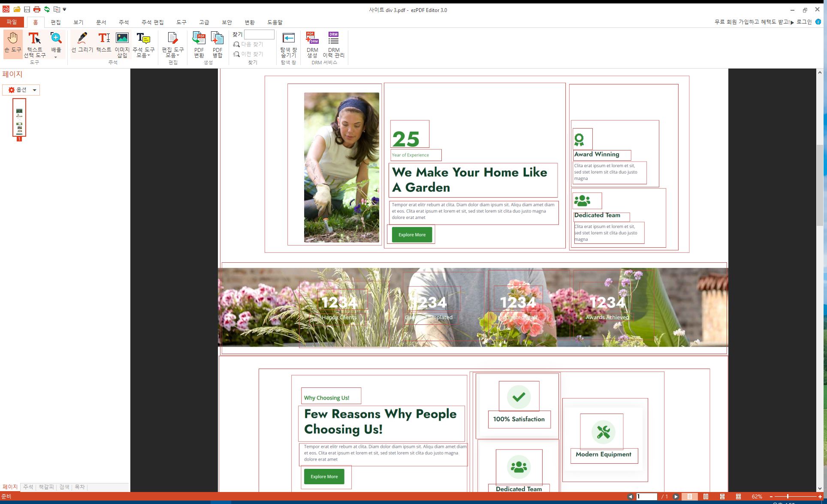Open PDF Convert (PDF 변환) tool

(x=199, y=44)
